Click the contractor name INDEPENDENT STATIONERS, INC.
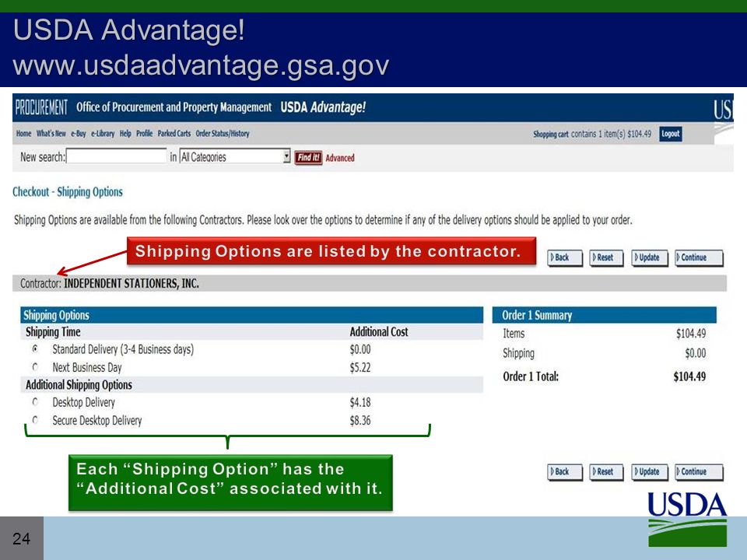Image resolution: width=747 pixels, height=560 pixels. click(x=132, y=283)
